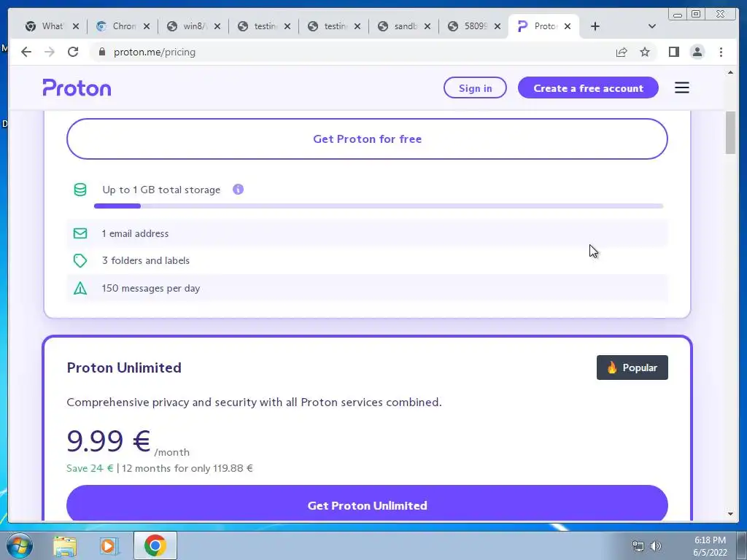747x560 pixels.
Task: Click the proton.me/pricing address bar
Action: point(352,52)
